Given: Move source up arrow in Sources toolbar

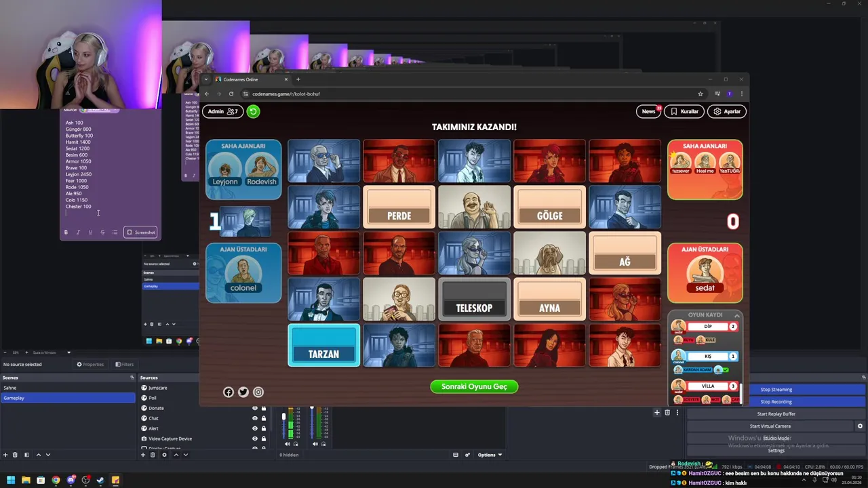Looking at the screenshot, I should pos(176,455).
